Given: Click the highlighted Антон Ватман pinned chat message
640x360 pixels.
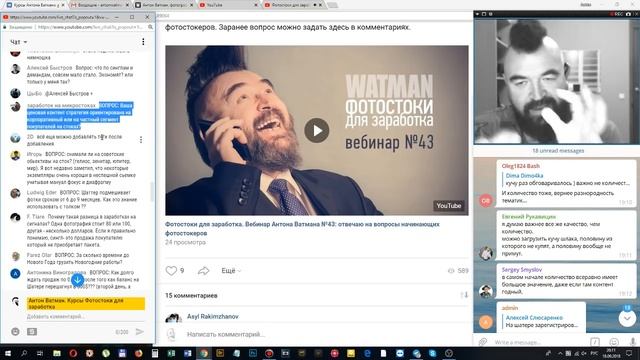Looking at the screenshot, I should coord(86,303).
